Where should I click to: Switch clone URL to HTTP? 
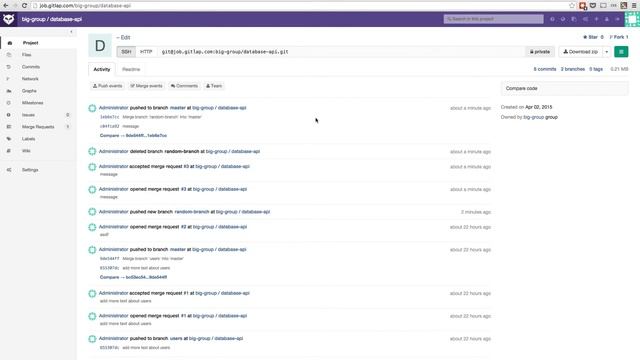(146, 52)
